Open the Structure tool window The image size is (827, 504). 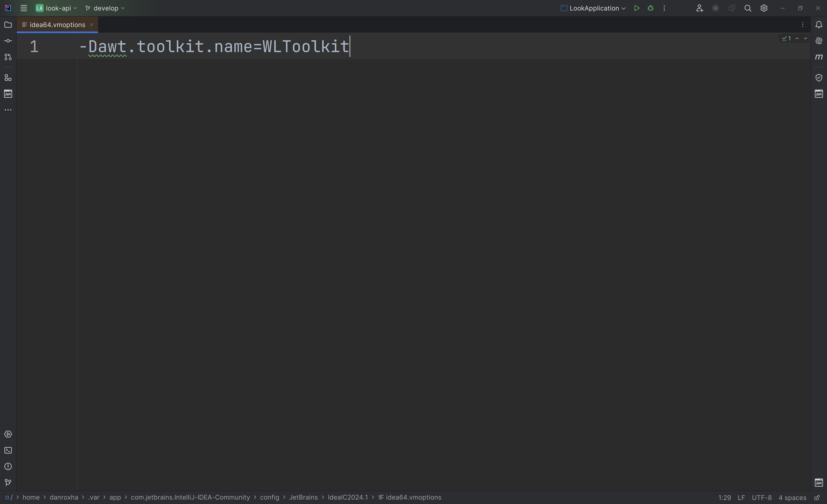click(8, 78)
